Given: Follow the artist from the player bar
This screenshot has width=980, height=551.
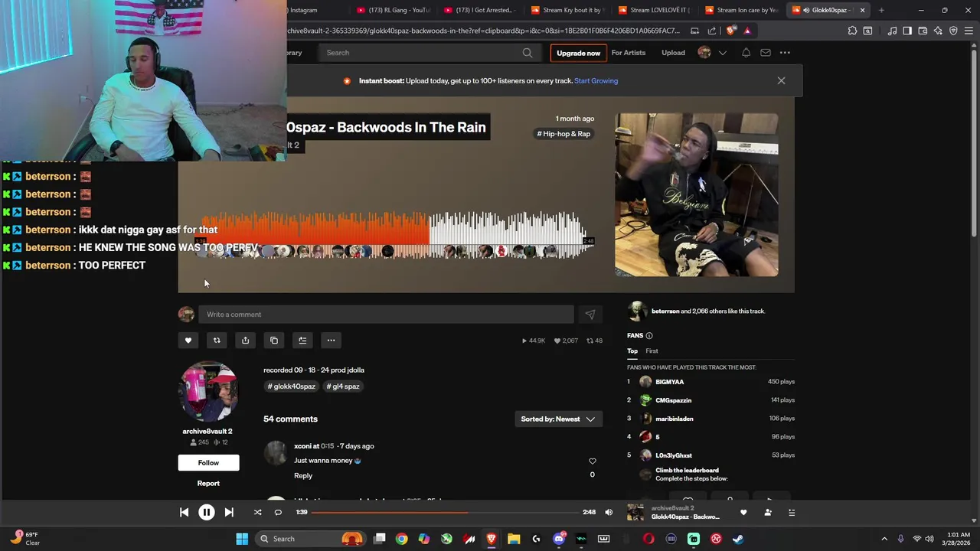Looking at the screenshot, I should [768, 513].
